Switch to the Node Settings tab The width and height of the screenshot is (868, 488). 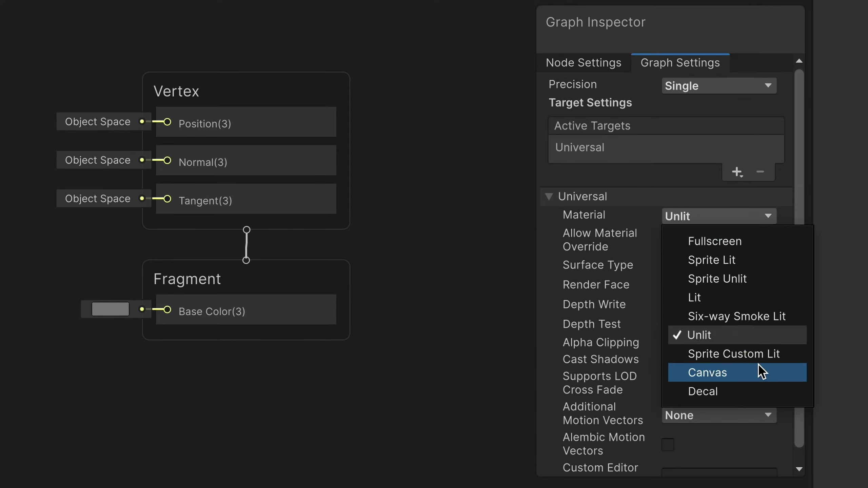point(584,63)
